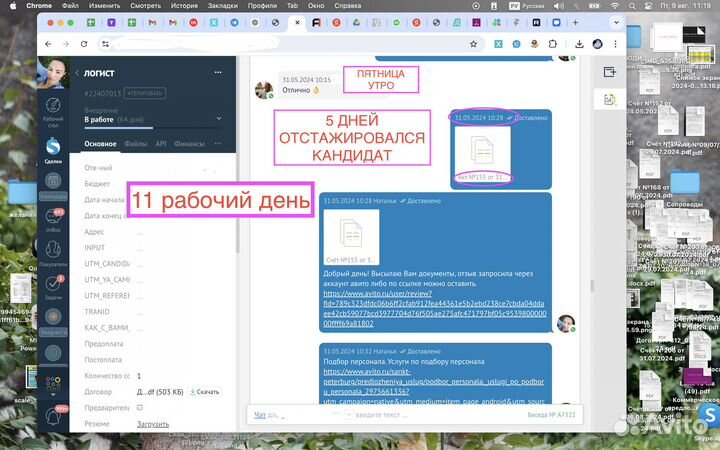Open Chrome three-dot menu
Image resolution: width=720 pixels, height=450 pixels.
[x=615, y=44]
